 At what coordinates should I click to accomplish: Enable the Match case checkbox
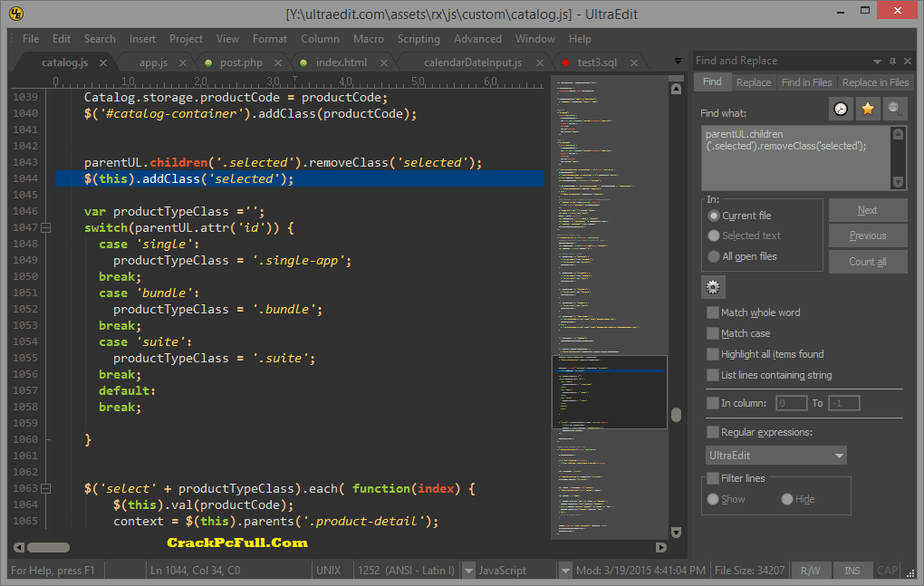(x=713, y=333)
